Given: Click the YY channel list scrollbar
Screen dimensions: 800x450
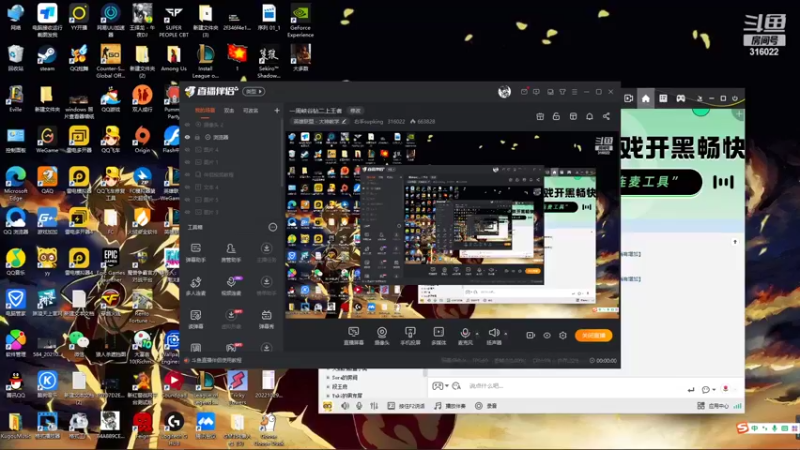Looking at the screenshot, I should [x=425, y=372].
